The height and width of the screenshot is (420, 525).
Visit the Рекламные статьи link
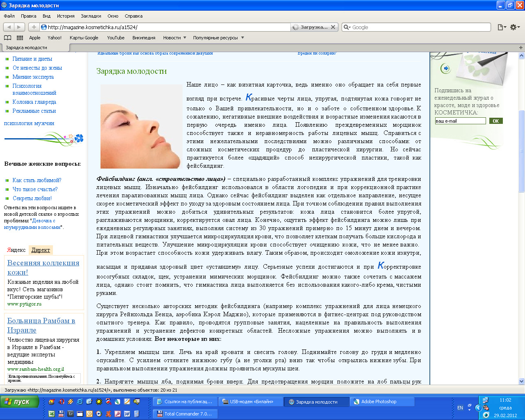pos(34,111)
